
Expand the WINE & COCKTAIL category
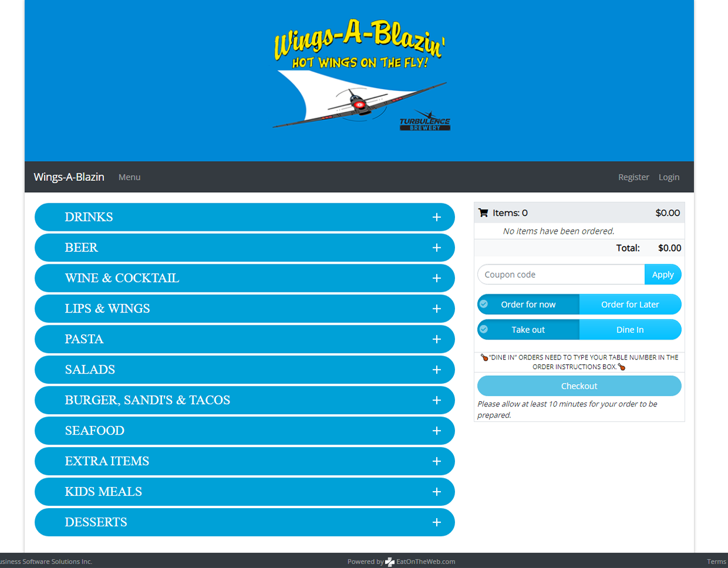click(x=245, y=278)
